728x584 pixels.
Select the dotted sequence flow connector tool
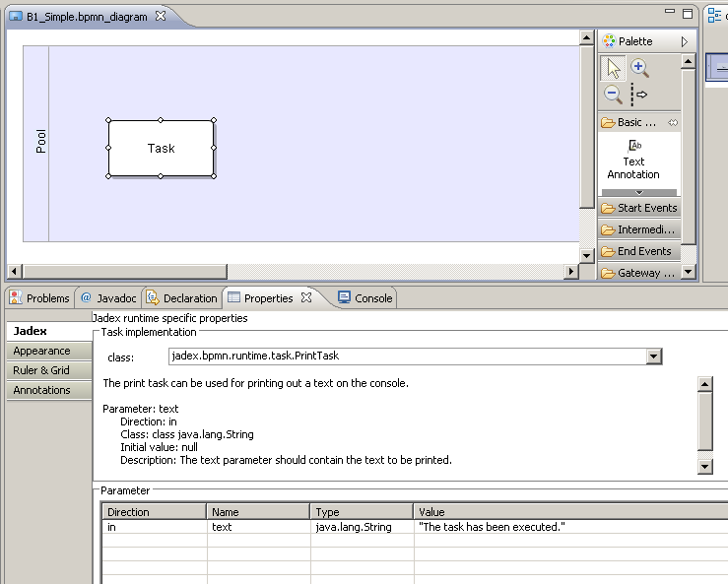[638, 95]
